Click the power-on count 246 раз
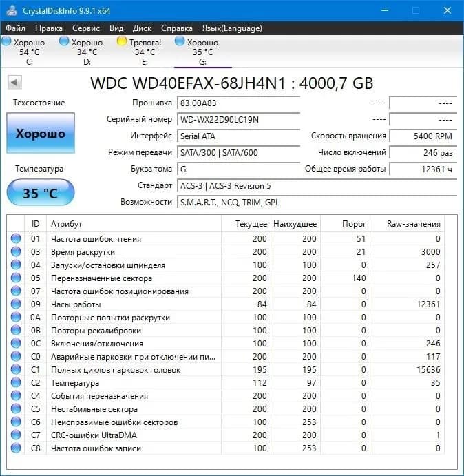The width and height of the screenshot is (464, 476). click(423, 152)
